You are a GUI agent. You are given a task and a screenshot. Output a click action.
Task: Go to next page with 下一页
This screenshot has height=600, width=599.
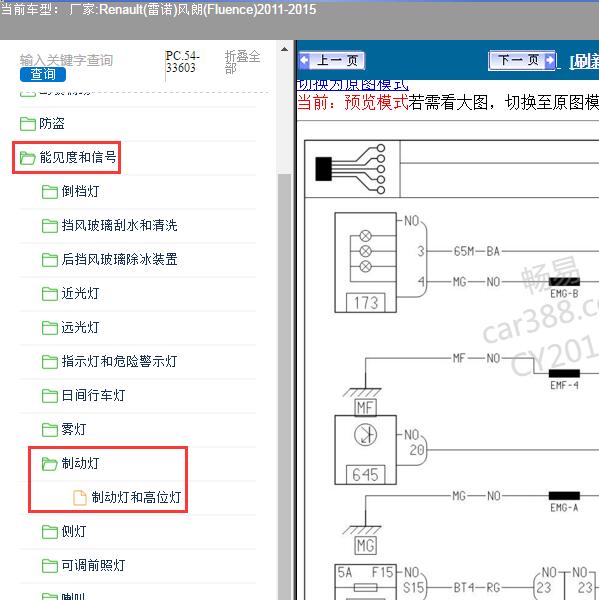[522, 60]
